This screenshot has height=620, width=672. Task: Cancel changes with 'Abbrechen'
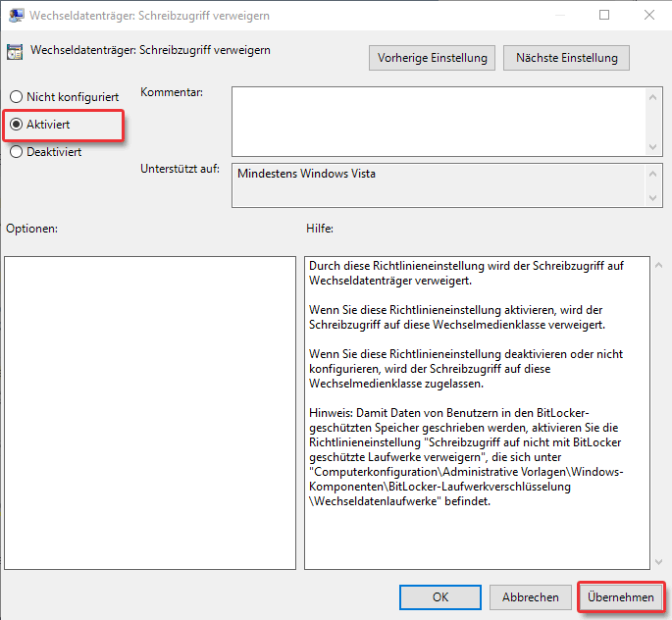tap(531, 596)
